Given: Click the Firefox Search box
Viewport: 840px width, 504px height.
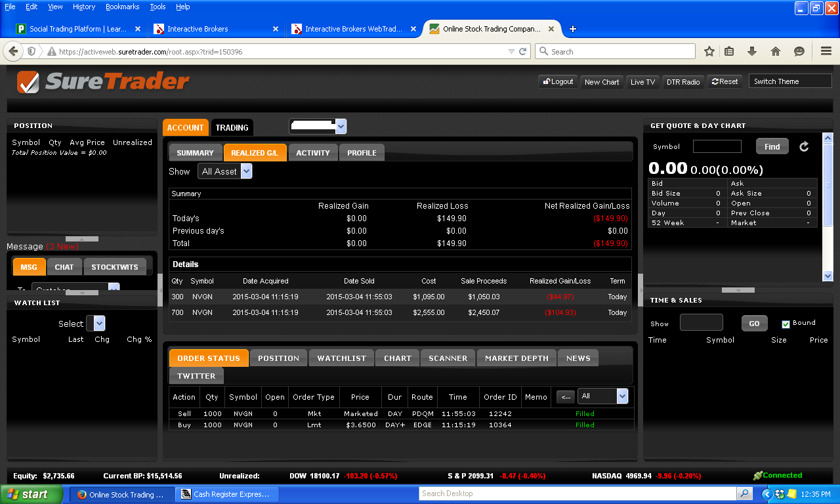Looking at the screenshot, I should (x=616, y=51).
